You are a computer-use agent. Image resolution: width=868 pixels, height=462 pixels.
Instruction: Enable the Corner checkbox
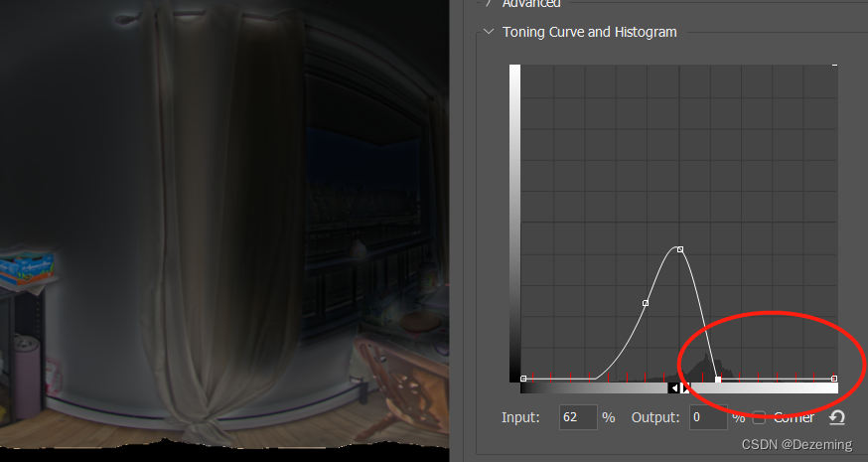(759, 417)
